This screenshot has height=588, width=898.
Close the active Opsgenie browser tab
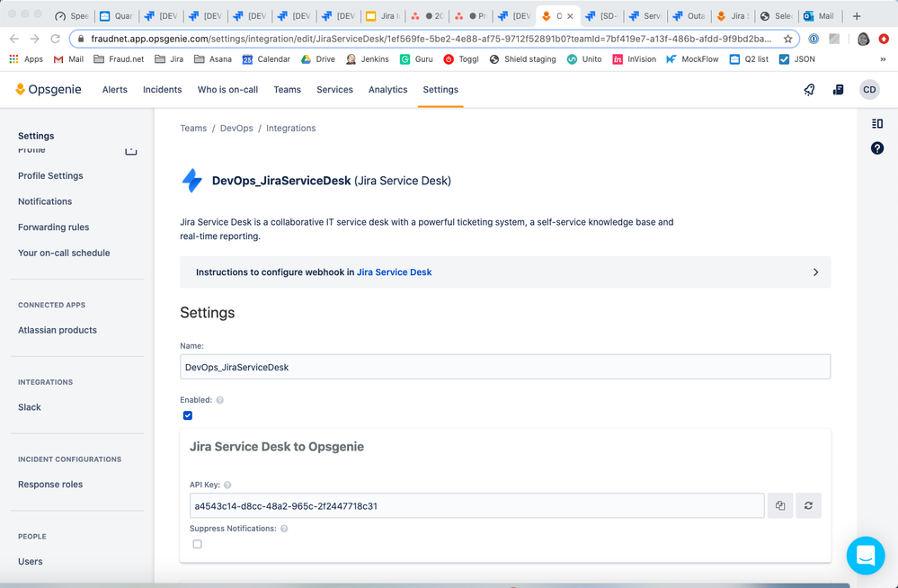click(570, 16)
